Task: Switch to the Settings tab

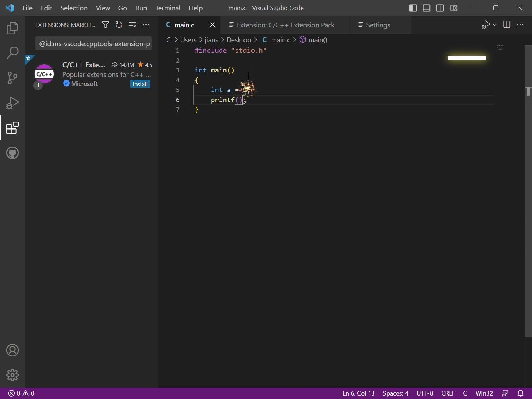Action: [378, 25]
